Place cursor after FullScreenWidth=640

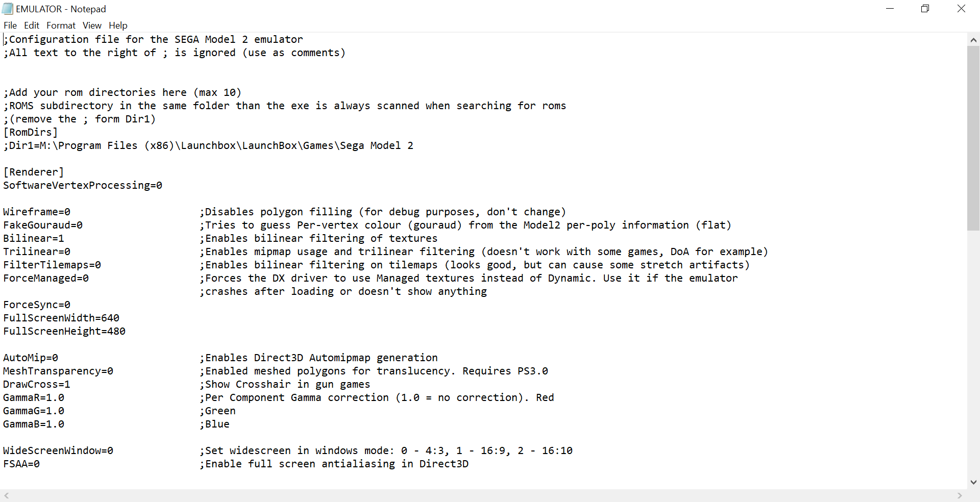(x=119, y=318)
